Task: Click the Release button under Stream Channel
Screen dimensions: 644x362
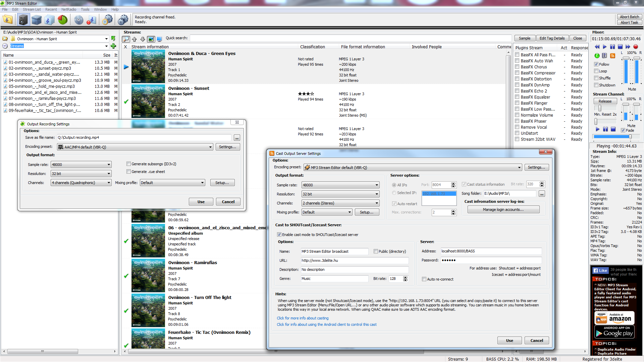Action: tap(605, 101)
